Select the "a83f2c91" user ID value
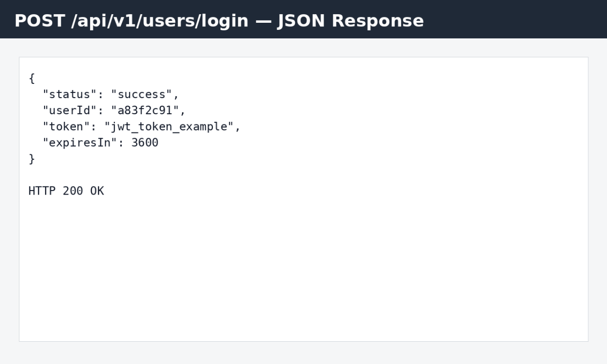The width and height of the screenshot is (607, 364). pos(145,111)
